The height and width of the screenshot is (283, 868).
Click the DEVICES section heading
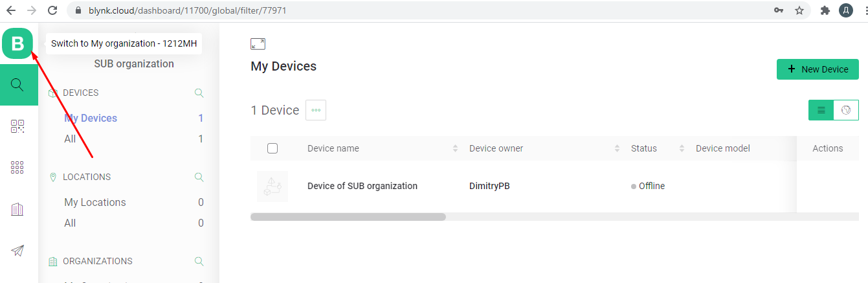coord(80,93)
